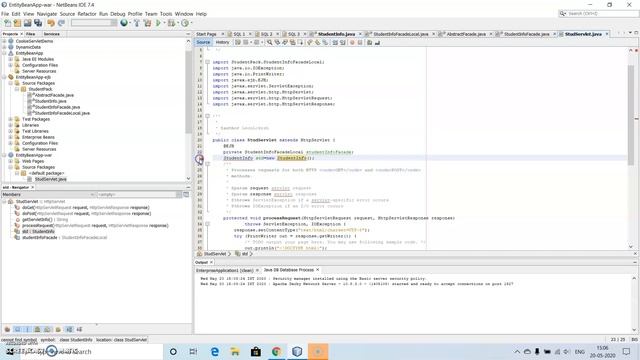640x360 pixels.
Task: Collapse the code fold at class Javadoc
Action: pyautogui.click(x=207, y=116)
